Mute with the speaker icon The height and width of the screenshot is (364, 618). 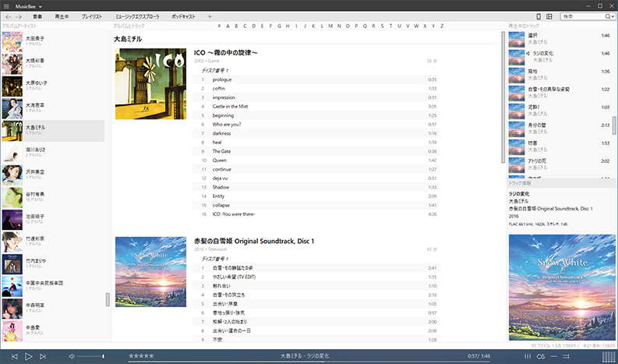coord(72,356)
